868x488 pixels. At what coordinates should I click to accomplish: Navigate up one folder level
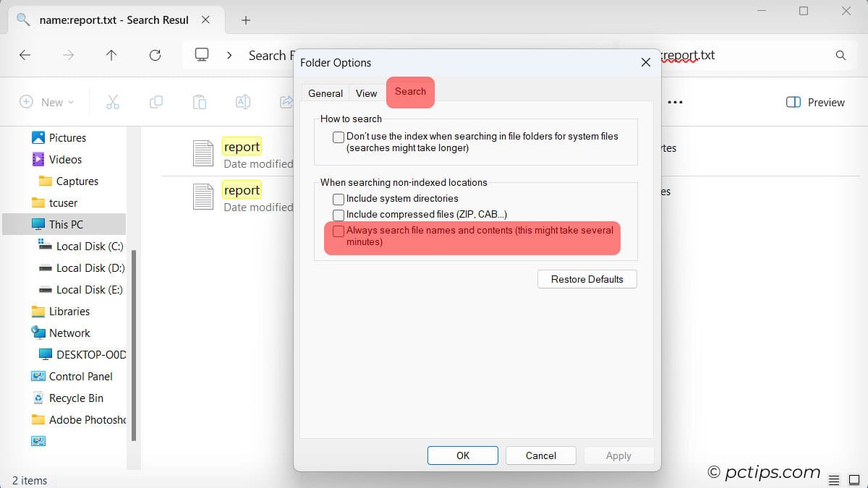point(111,55)
